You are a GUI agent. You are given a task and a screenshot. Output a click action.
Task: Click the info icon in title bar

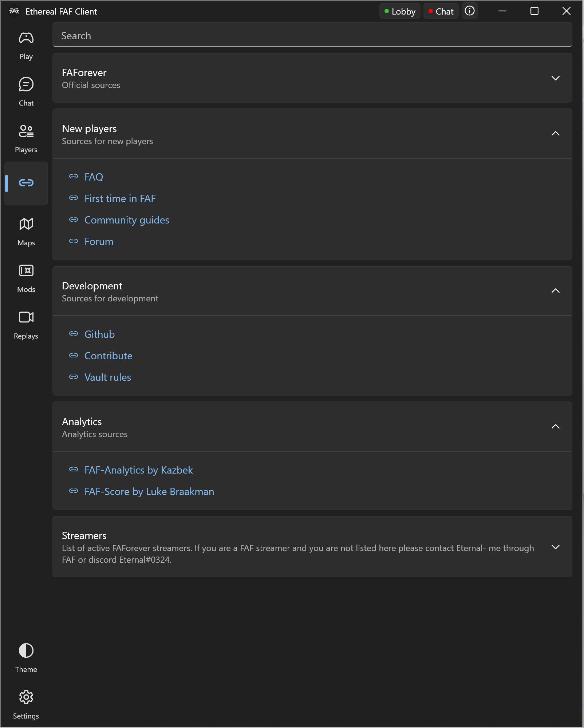[x=470, y=11]
